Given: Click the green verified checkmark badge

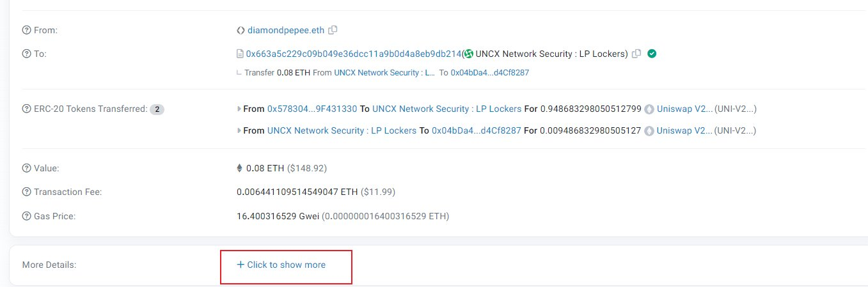Looking at the screenshot, I should tap(652, 54).
